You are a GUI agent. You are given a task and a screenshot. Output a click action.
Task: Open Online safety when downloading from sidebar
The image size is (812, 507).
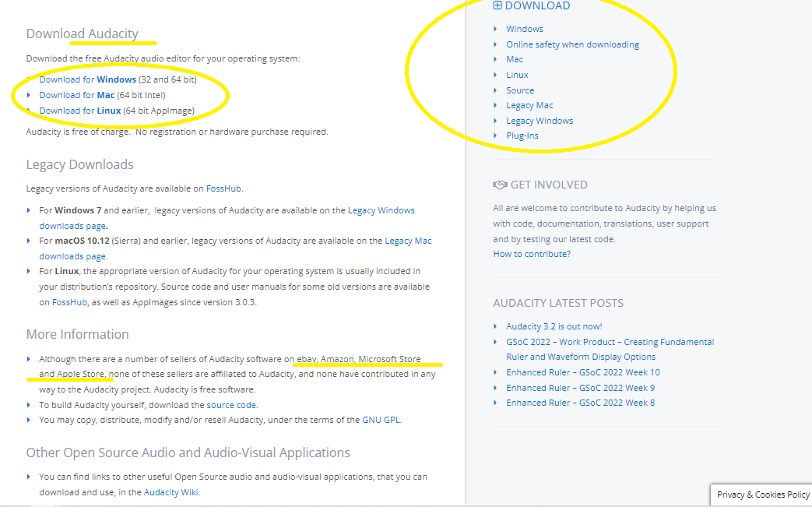coord(572,44)
